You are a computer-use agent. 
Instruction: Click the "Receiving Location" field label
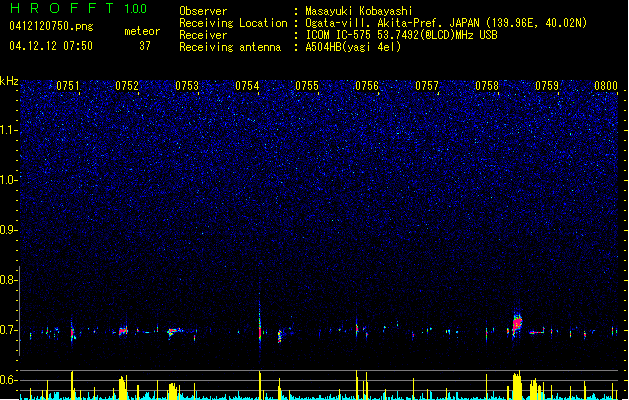pos(233,23)
